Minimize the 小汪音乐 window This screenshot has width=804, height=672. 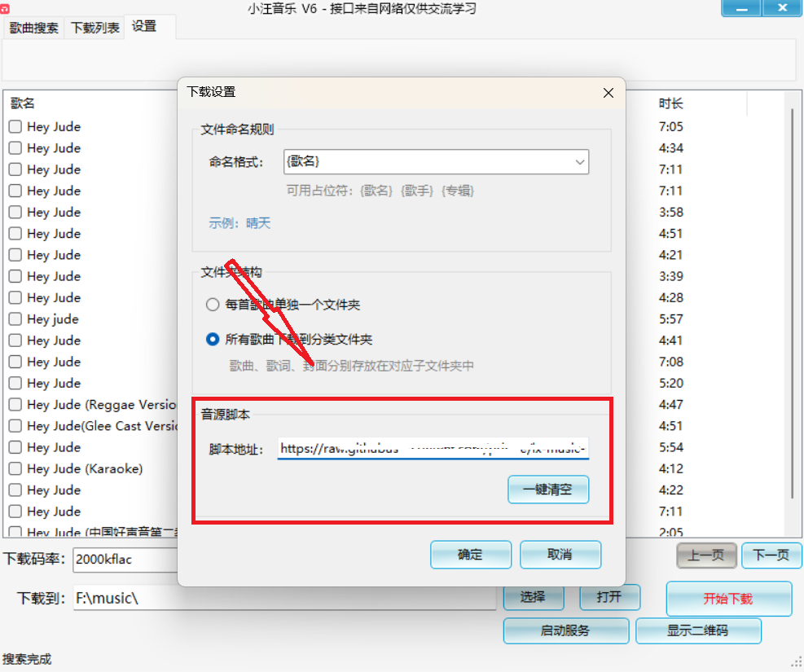tap(741, 8)
